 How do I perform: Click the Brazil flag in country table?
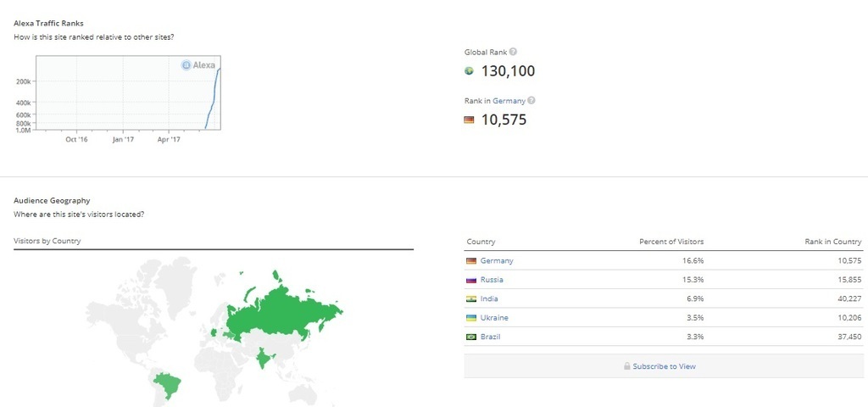pyautogui.click(x=471, y=337)
